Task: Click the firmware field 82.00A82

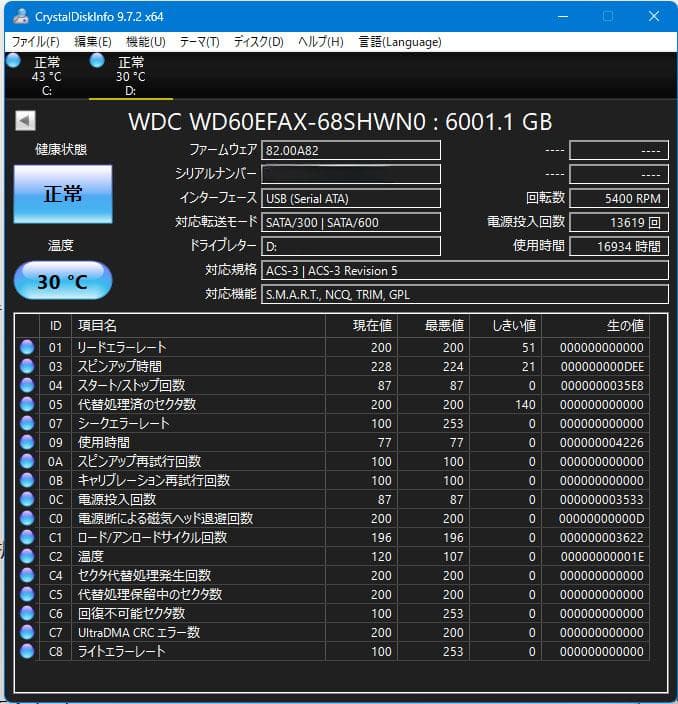Action: click(x=351, y=150)
